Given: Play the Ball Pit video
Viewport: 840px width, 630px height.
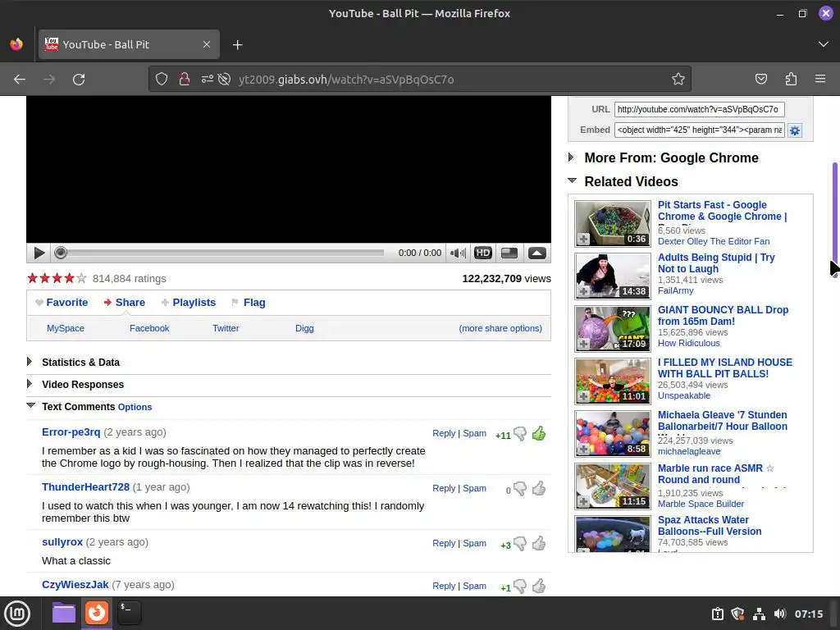Looking at the screenshot, I should [x=39, y=253].
